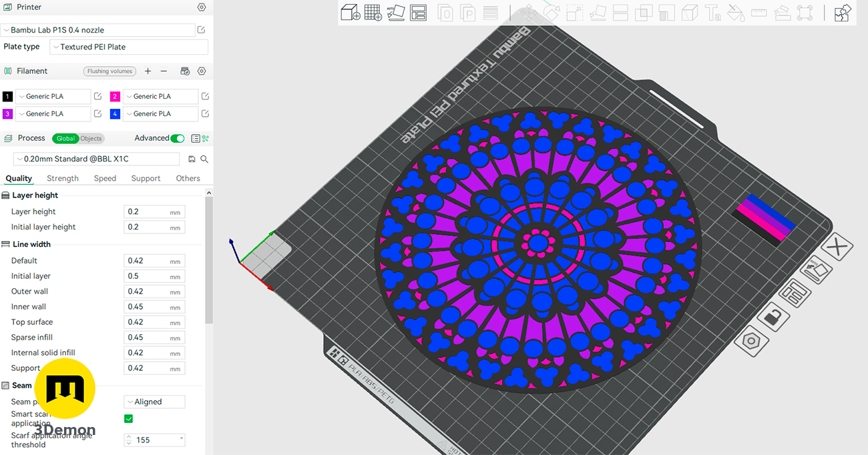
Task: Open printer settings gear icon
Action: tap(202, 7)
